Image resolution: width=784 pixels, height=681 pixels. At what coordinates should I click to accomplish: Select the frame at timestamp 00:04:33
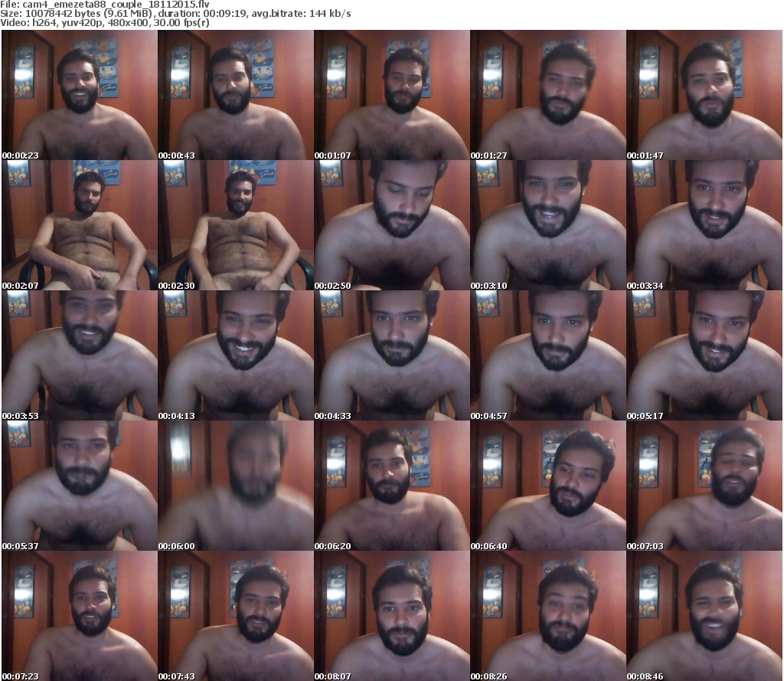click(392, 355)
